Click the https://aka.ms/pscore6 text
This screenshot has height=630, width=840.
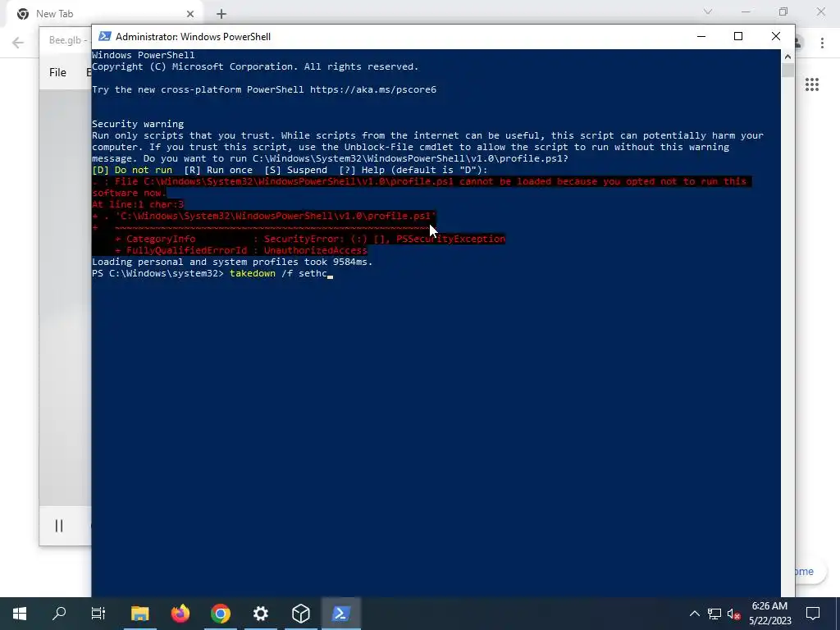373,89
